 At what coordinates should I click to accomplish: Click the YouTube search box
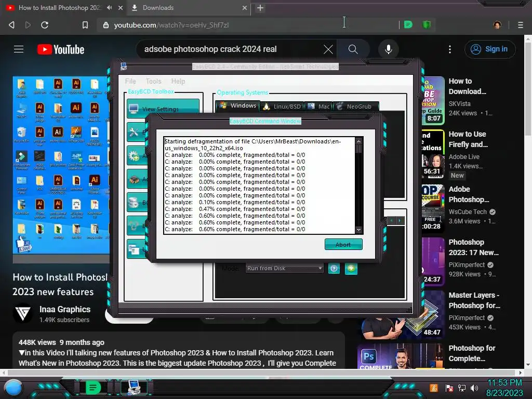[231, 49]
